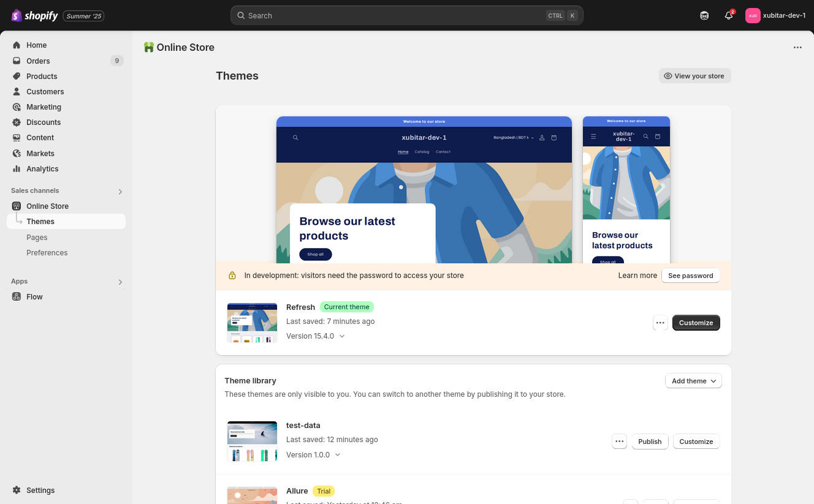Open the Add theme dropdown
Viewport: 814px width, 504px height.
pos(693,381)
